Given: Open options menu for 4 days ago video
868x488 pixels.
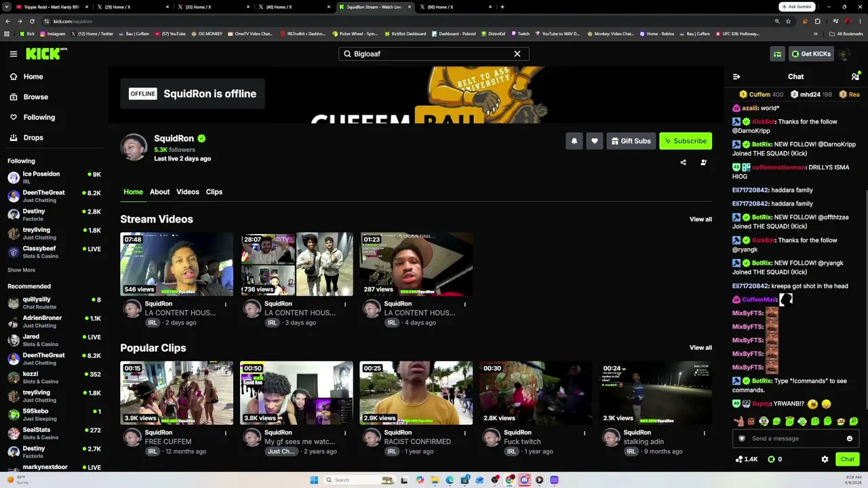Looking at the screenshot, I should pos(465,304).
